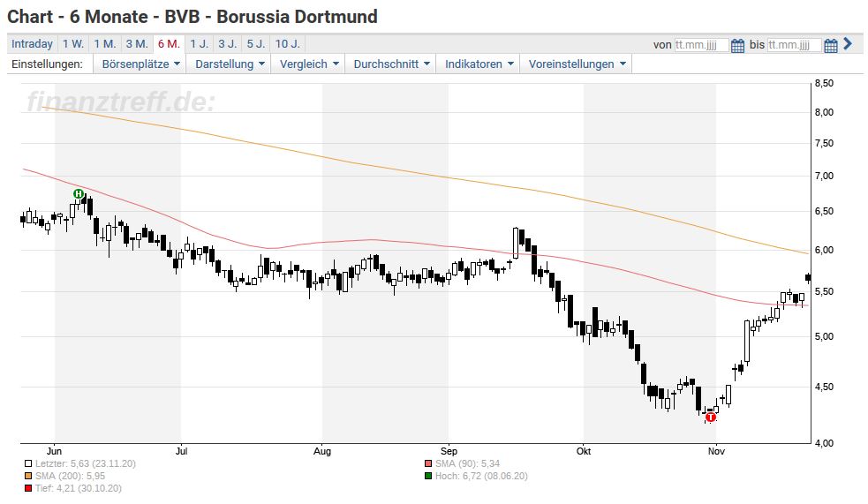Select the 10 J. time range tab
Screen dimensions: 868x504
pyautogui.click(x=287, y=44)
